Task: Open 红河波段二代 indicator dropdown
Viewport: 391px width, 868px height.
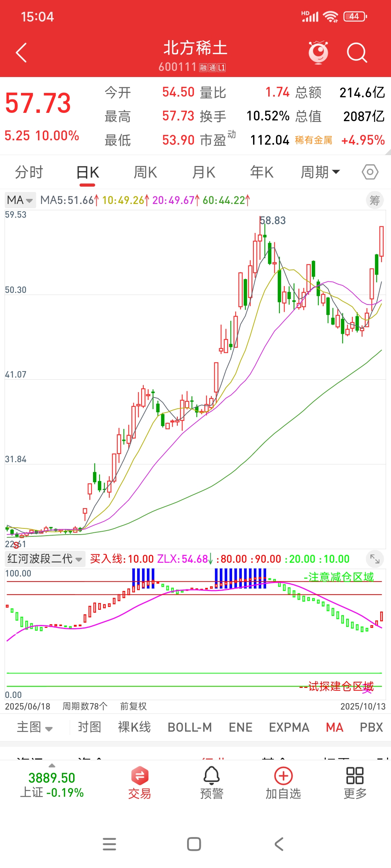Action: [45, 559]
